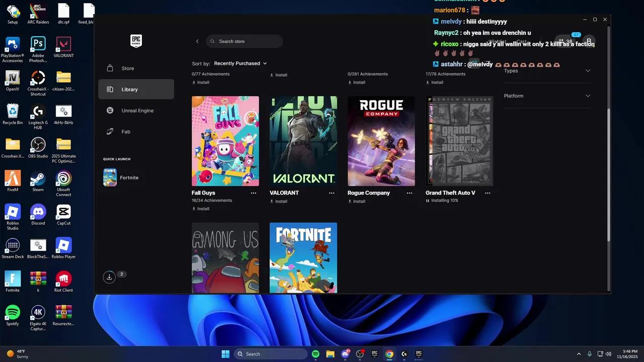The image size is (644, 362).
Task: Expand the Platform filter section
Action: 547,96
